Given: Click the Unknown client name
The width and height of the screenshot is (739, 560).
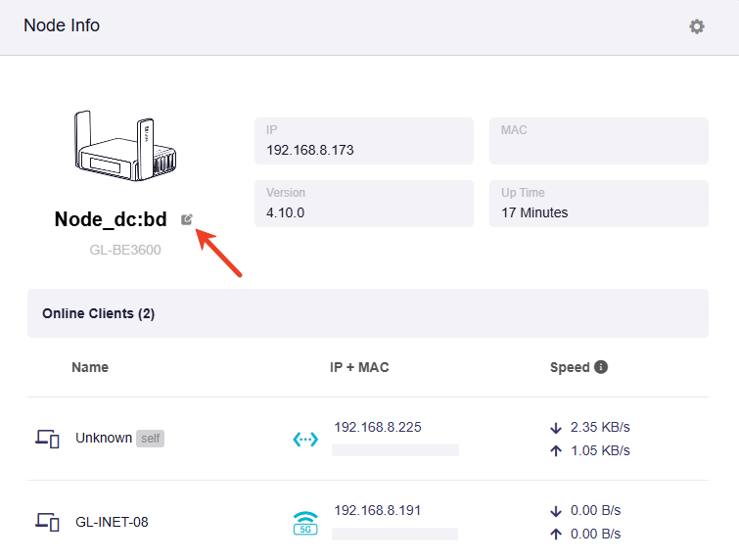Looking at the screenshot, I should [104, 438].
